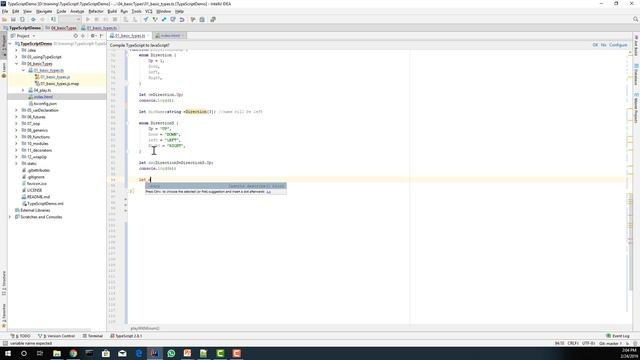Open Chrome from the taskbar

pos(73,353)
